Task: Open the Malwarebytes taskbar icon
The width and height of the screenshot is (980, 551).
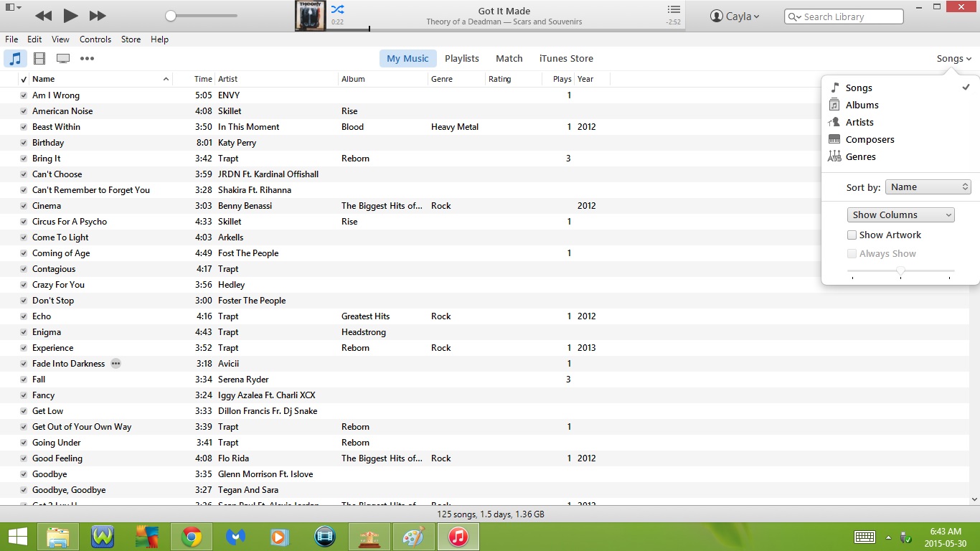Action: point(236,537)
